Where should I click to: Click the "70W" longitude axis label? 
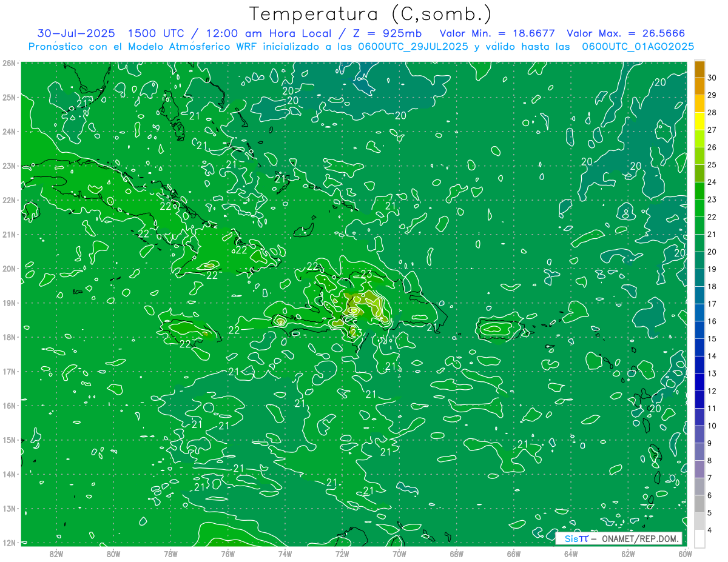click(x=399, y=554)
